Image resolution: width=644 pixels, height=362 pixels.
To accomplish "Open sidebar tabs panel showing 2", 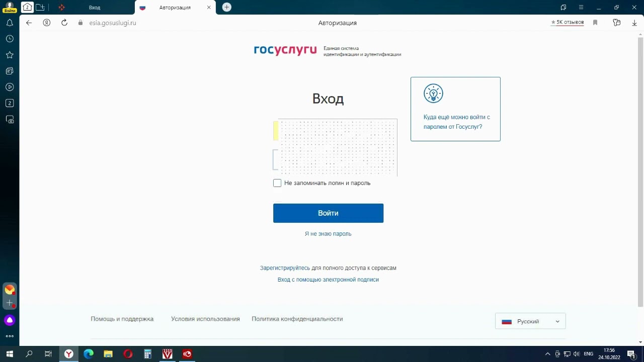I will point(10,103).
